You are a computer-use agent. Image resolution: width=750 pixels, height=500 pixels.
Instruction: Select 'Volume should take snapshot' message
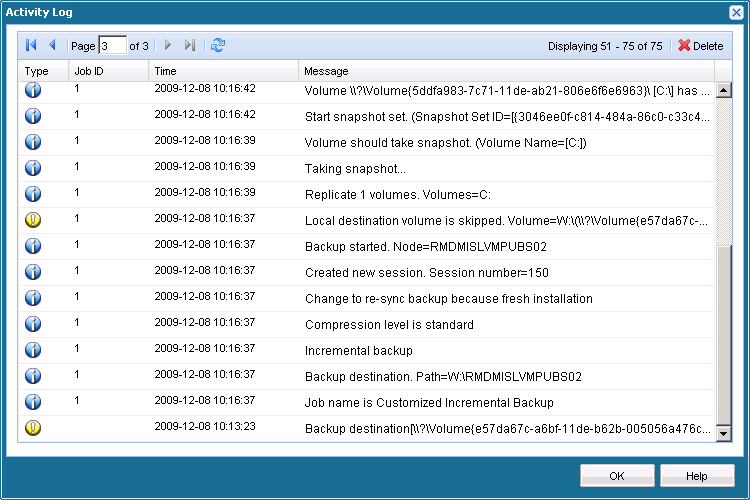445,143
